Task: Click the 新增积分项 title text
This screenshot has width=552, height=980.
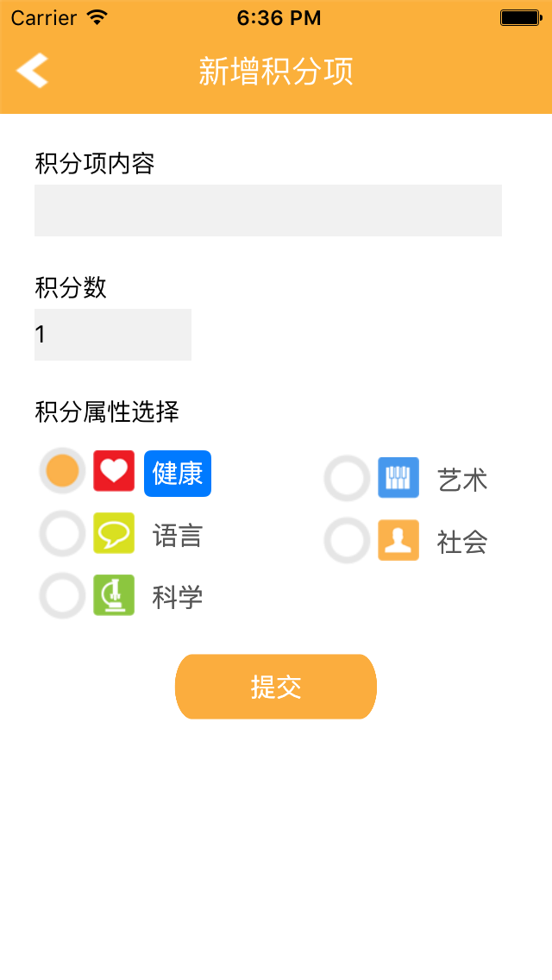Action: pos(276,72)
